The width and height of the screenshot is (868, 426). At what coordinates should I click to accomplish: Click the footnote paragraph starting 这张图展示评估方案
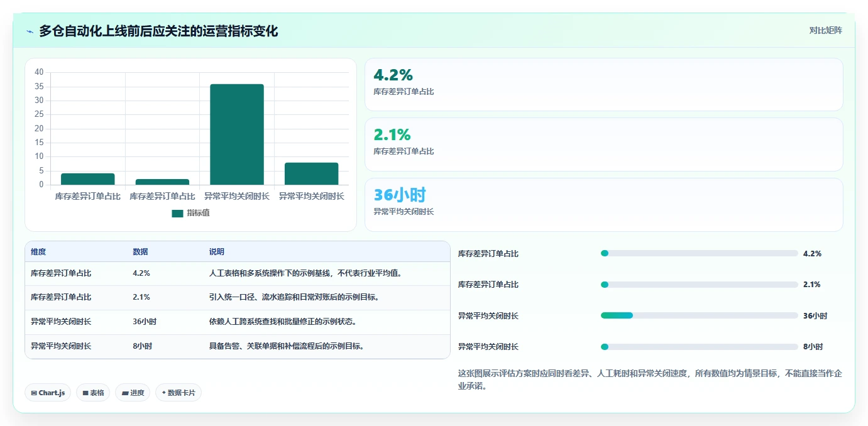click(x=650, y=380)
